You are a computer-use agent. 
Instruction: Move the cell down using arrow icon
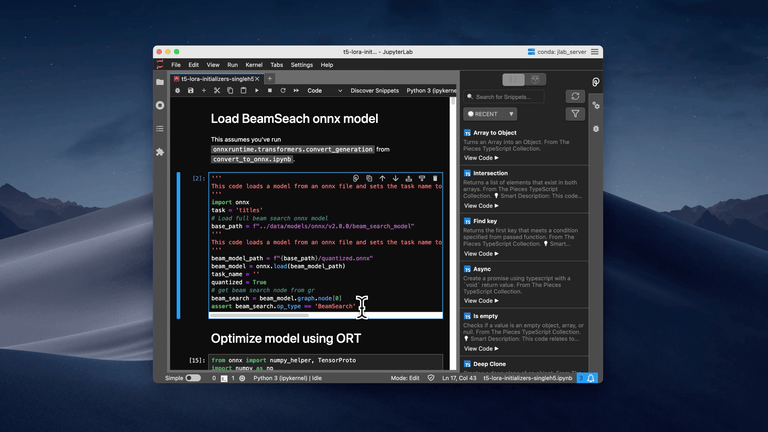click(395, 178)
